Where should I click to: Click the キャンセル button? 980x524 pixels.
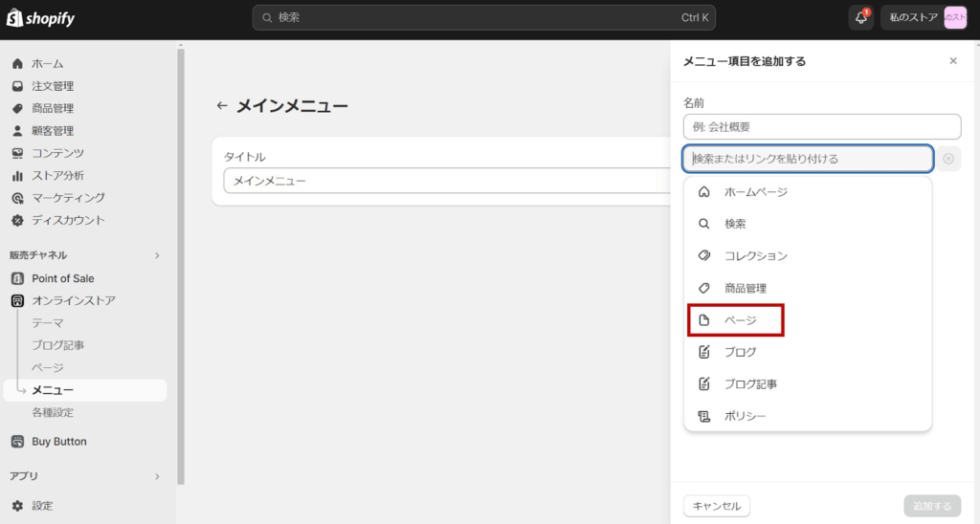coord(716,506)
